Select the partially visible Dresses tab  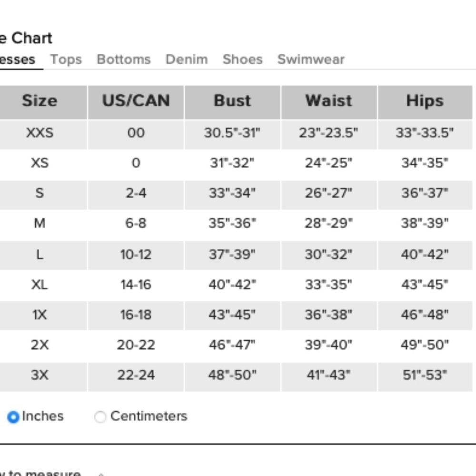(17, 59)
